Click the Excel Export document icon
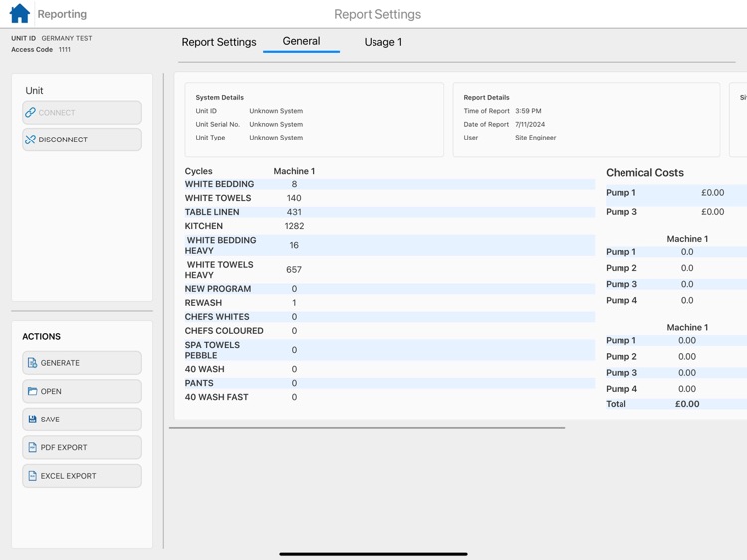 click(32, 476)
